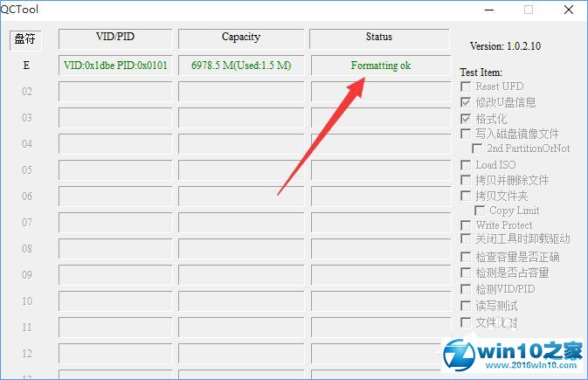Select the 6978.5 M(Used:1.5 M) capacity cell
This screenshot has width=588, height=380.
[x=241, y=66]
